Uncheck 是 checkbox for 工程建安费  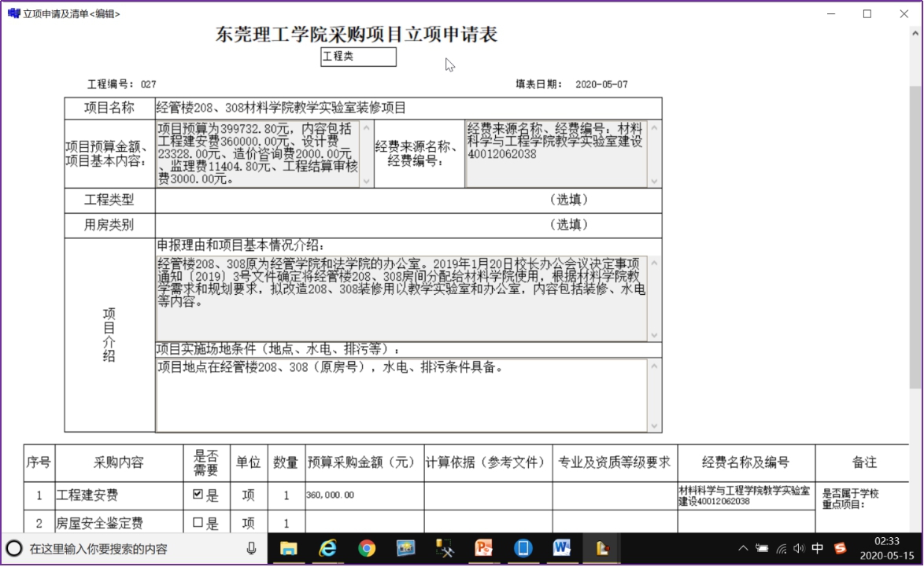click(x=198, y=495)
